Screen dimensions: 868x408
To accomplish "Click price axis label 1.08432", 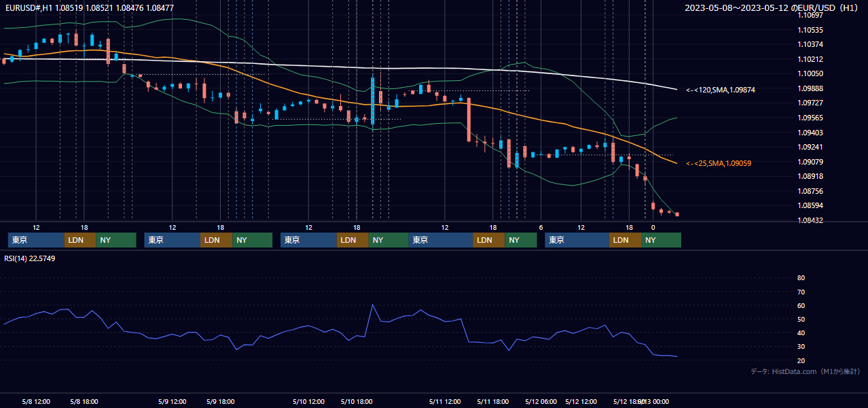I will point(810,220).
